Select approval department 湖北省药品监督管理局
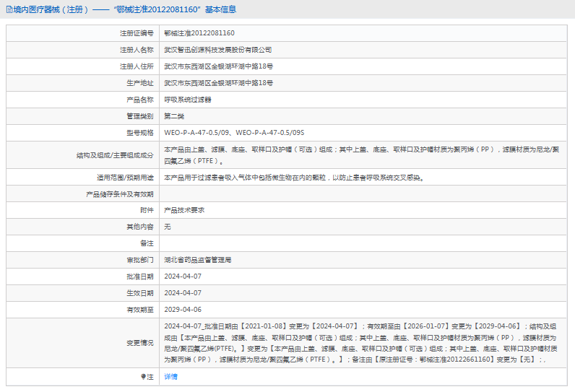This screenshot has height=392, width=575. 198,260
